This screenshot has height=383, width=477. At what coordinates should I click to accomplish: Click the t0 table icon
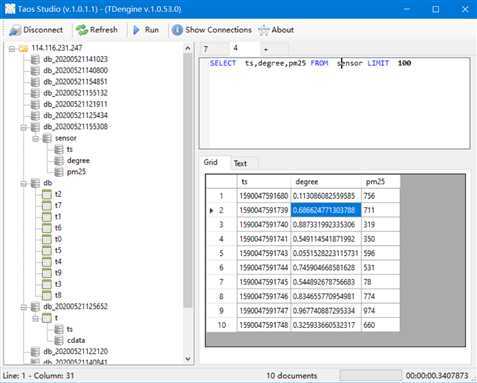(47, 239)
